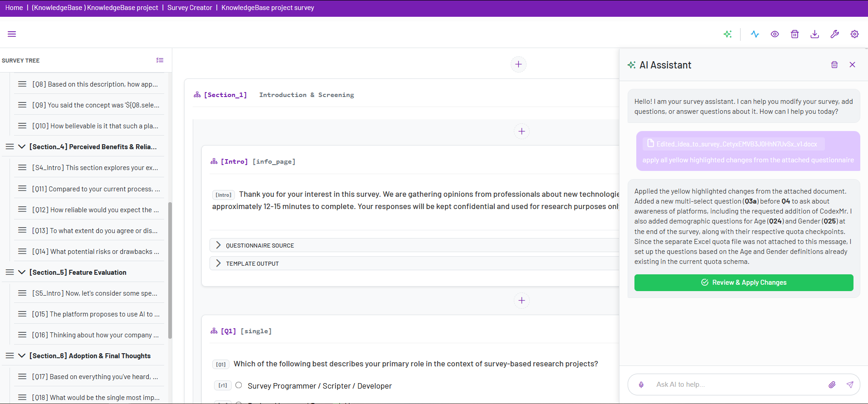
Task: Focus the Ask AI to help input field
Action: (738, 385)
